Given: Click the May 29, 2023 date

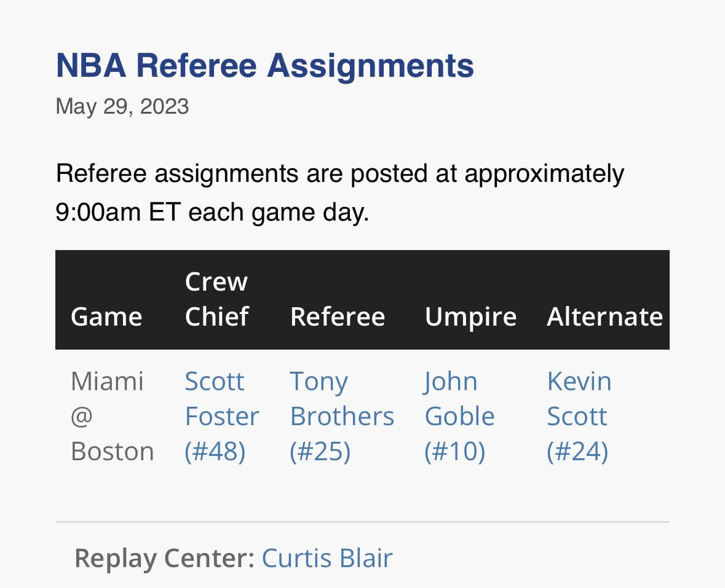Looking at the screenshot, I should click(x=122, y=106).
